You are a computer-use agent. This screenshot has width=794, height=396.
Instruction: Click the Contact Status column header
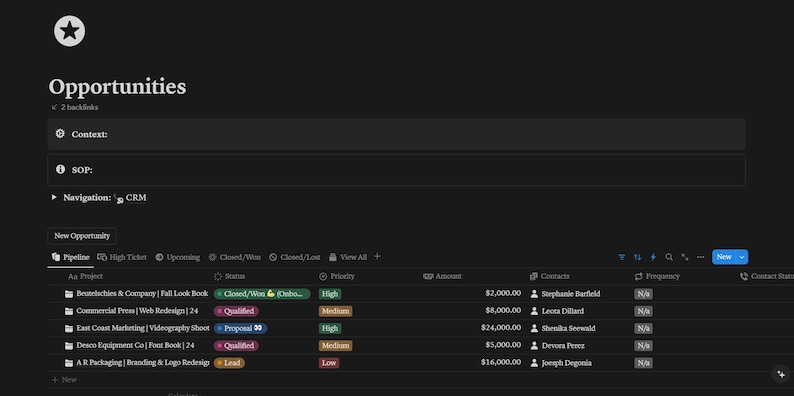767,276
